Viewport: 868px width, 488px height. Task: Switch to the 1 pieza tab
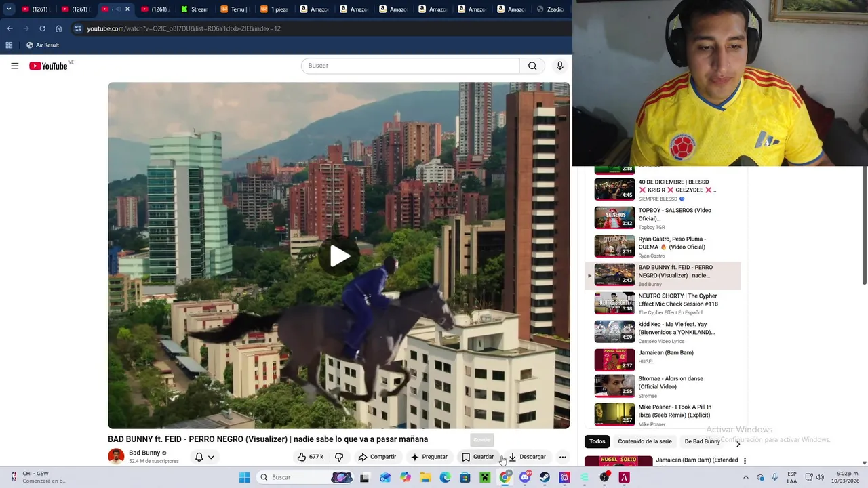point(273,9)
